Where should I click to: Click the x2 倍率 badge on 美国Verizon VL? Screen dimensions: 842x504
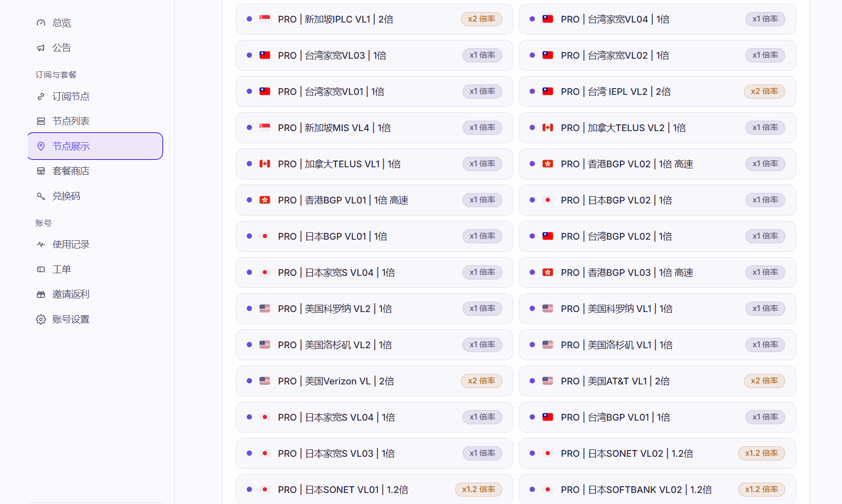[481, 381]
